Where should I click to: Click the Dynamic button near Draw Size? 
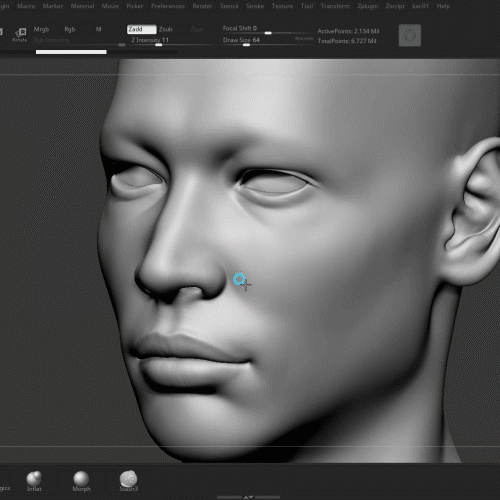click(304, 39)
